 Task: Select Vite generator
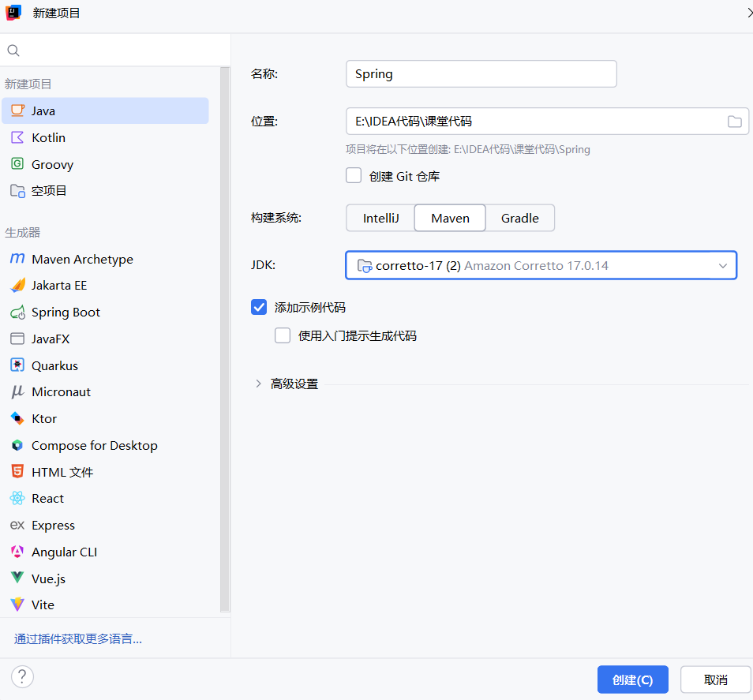pyautogui.click(x=105, y=605)
